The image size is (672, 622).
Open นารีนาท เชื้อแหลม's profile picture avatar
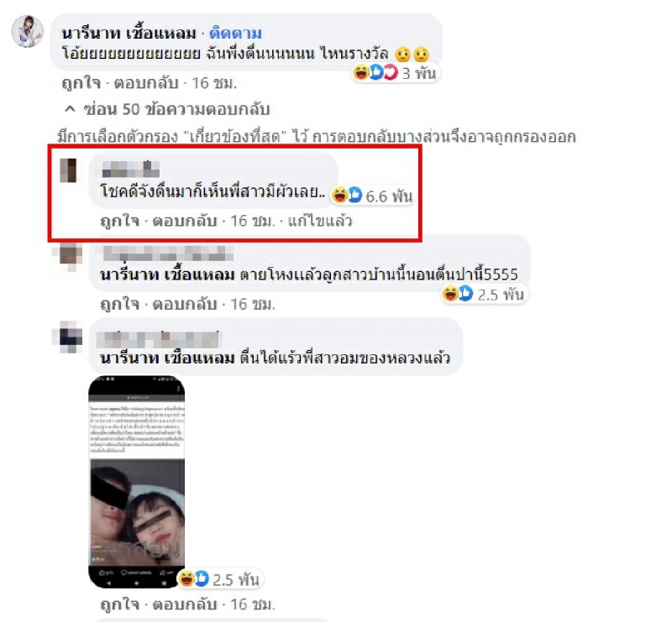click(27, 31)
